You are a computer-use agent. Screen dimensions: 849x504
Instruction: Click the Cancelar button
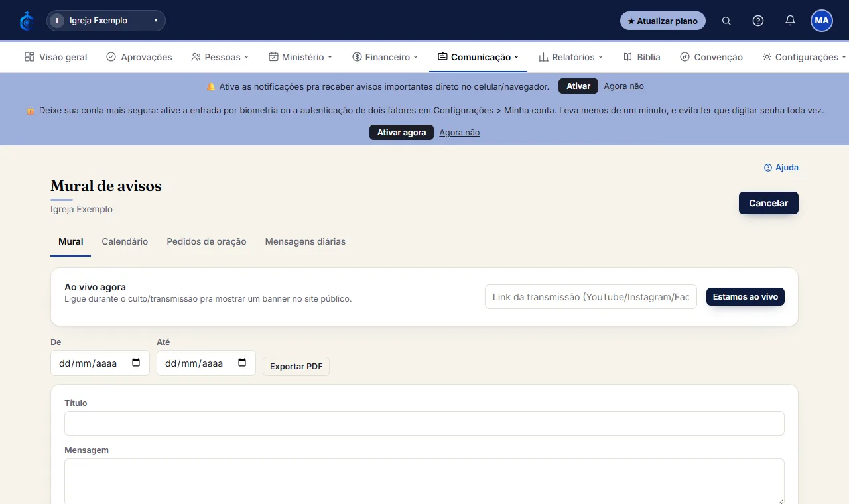coord(769,203)
